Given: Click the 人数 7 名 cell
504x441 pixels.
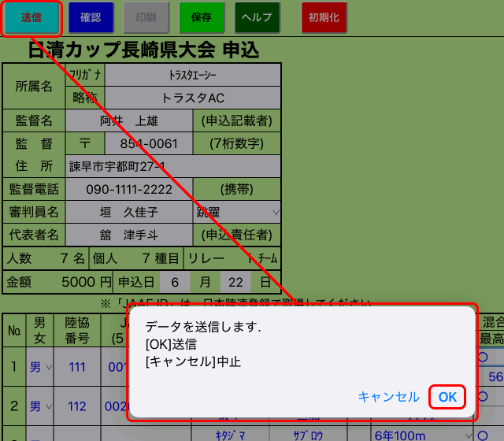Looking at the screenshot, I should point(46,258).
